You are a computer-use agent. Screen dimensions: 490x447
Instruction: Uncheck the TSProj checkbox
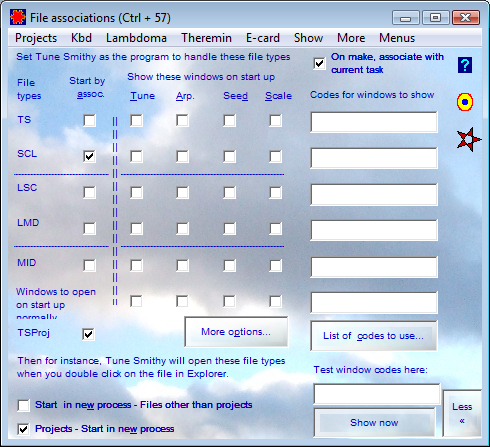(88, 334)
